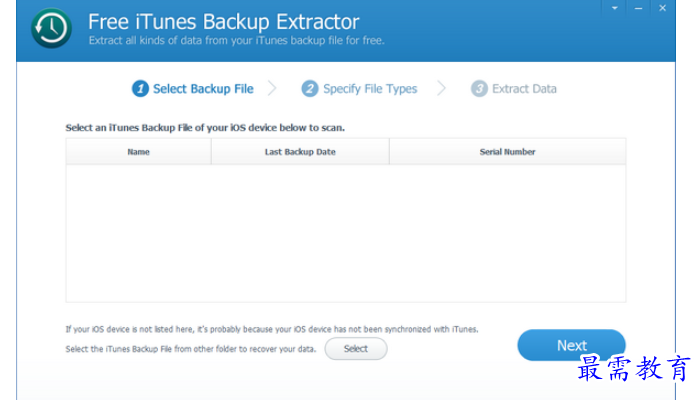Image resolution: width=699 pixels, height=400 pixels.
Task: Select the Select Backup File step
Action: [203, 89]
